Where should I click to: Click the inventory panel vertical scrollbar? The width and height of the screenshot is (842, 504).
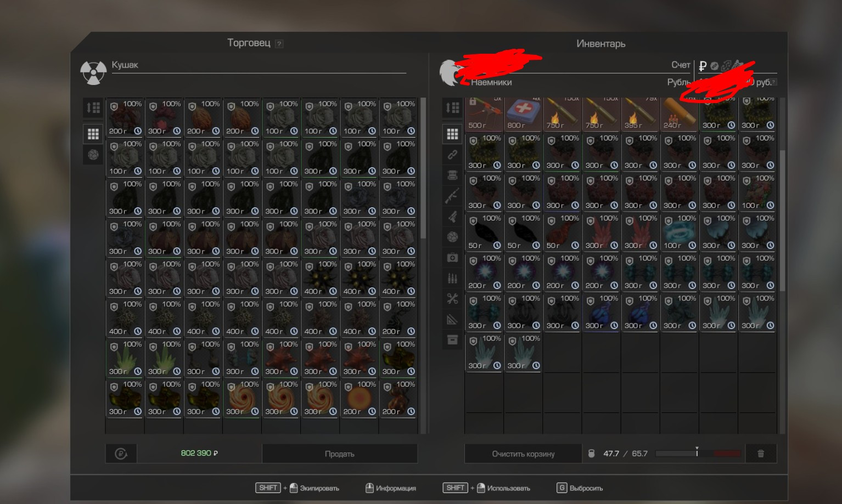782,219
